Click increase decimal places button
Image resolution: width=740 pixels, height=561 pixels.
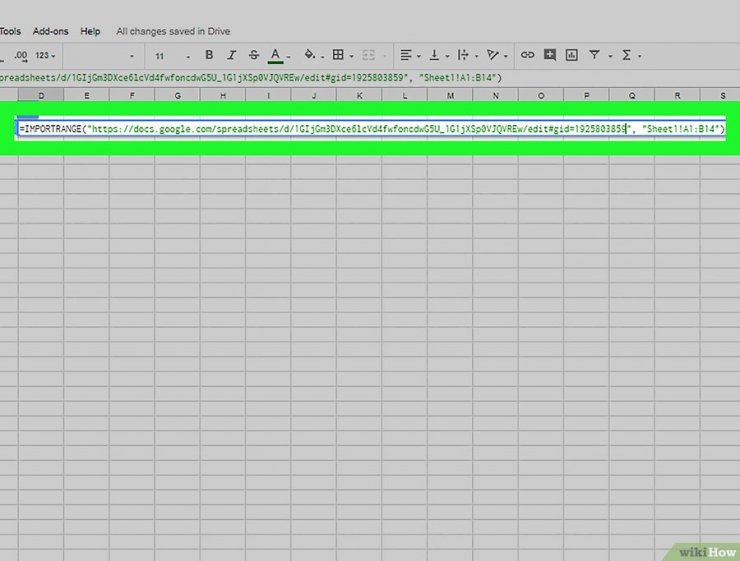[21, 56]
